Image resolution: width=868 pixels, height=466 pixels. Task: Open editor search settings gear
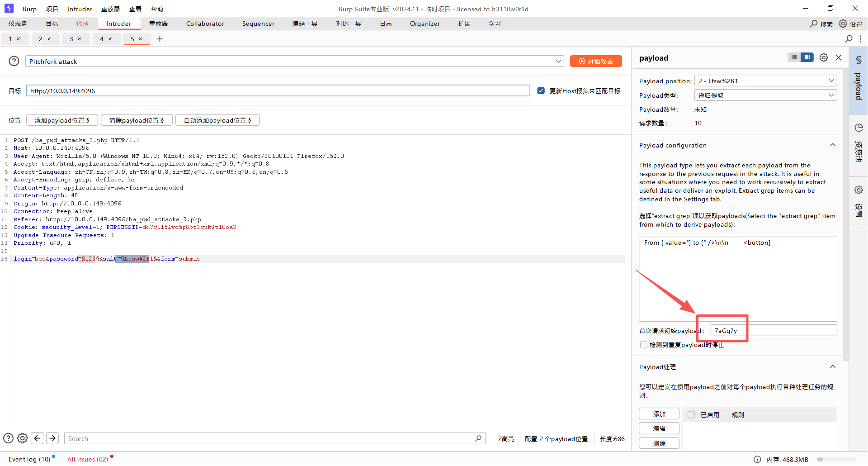tap(23, 438)
